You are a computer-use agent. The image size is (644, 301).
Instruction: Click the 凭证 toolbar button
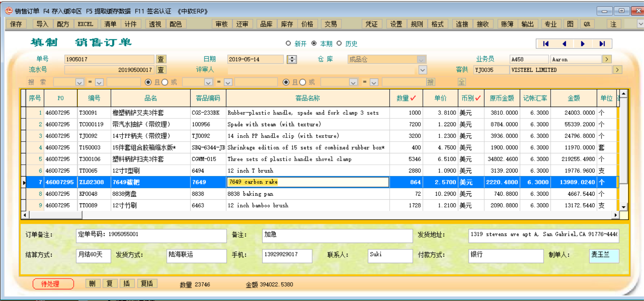coord(372,24)
